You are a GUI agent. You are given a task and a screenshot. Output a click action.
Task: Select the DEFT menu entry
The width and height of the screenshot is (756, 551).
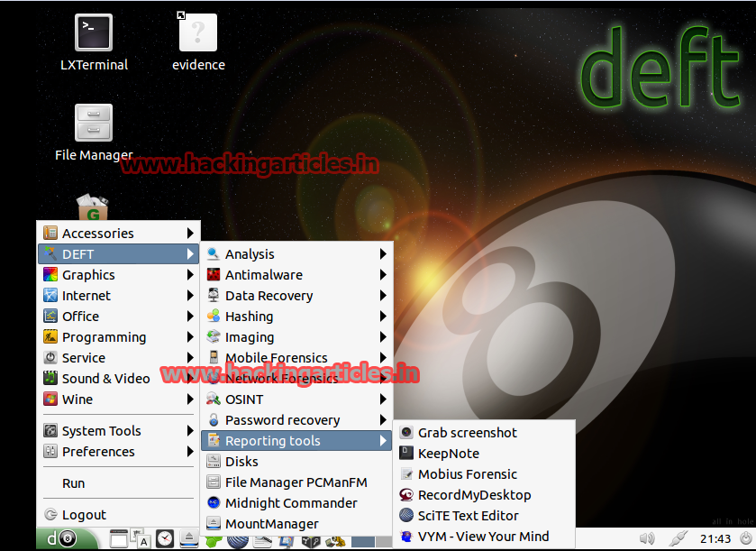(x=119, y=253)
